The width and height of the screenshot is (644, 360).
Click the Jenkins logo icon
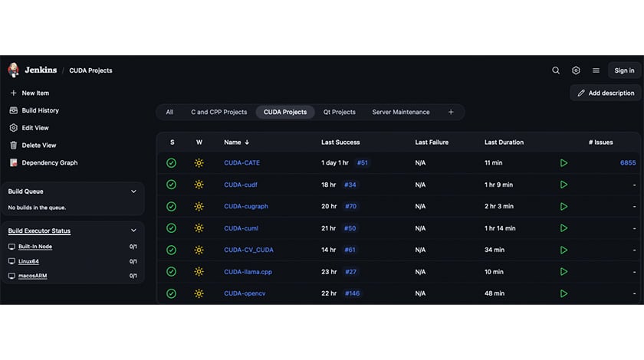click(x=13, y=70)
